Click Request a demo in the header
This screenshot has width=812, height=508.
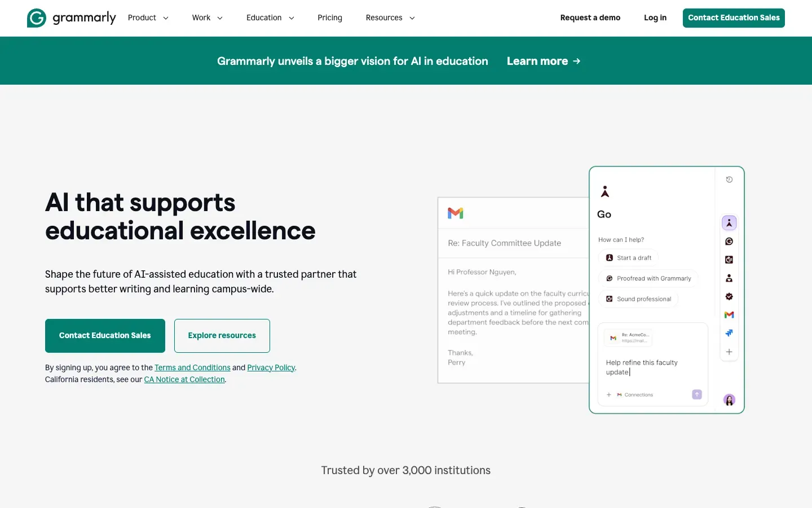590,18
